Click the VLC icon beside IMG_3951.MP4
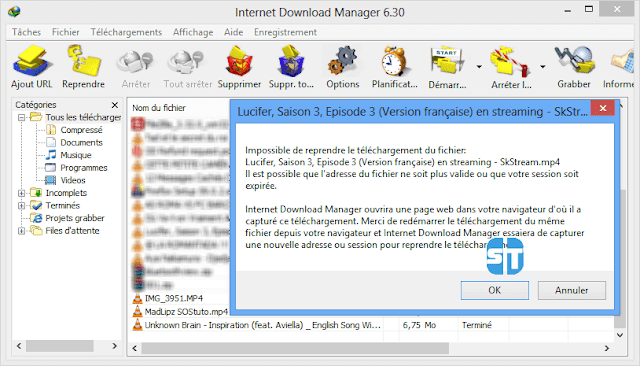The height and width of the screenshot is (366, 640). tap(138, 298)
